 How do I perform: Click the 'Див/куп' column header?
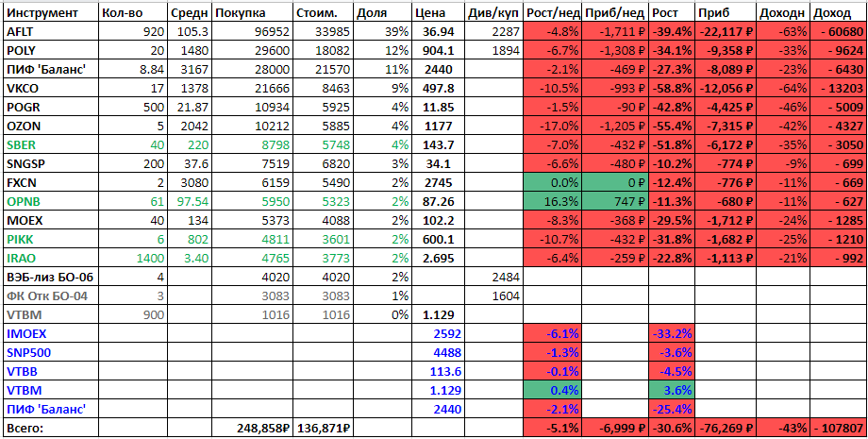pos(493,13)
